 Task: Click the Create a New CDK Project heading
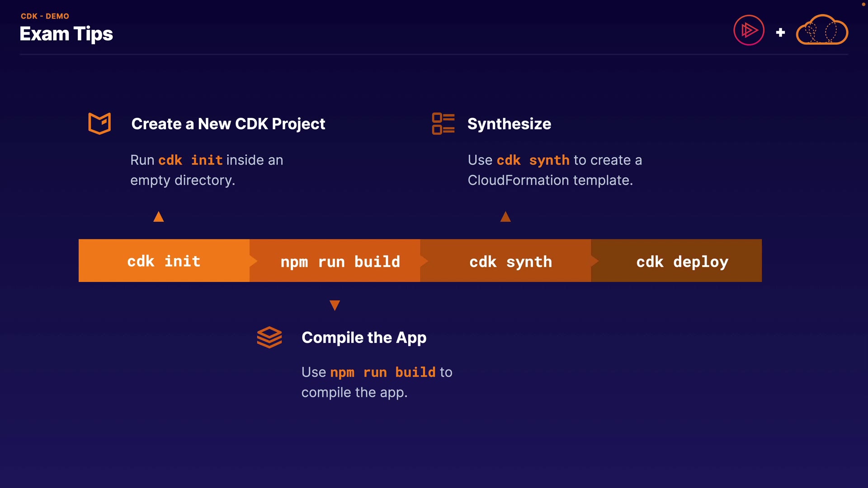[x=228, y=124]
